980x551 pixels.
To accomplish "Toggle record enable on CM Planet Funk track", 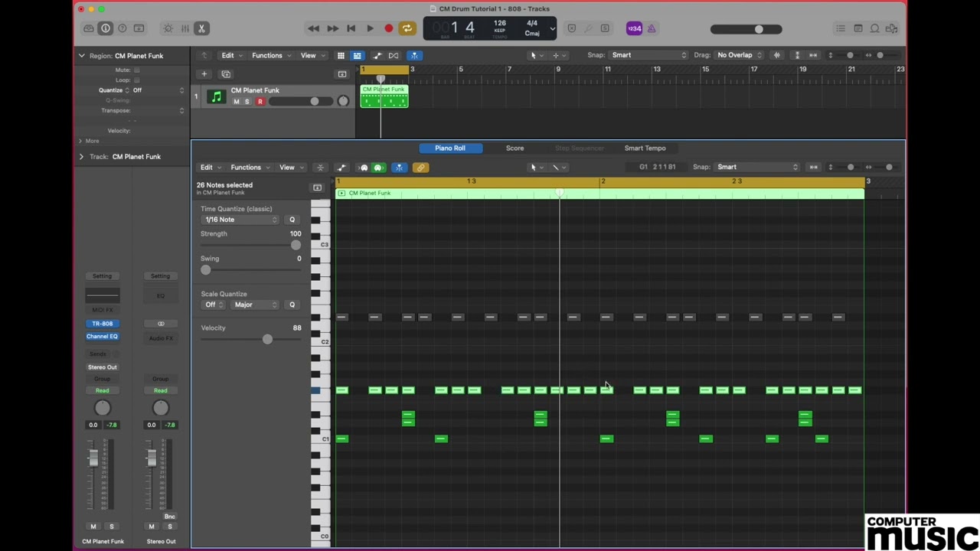I will coord(260,102).
